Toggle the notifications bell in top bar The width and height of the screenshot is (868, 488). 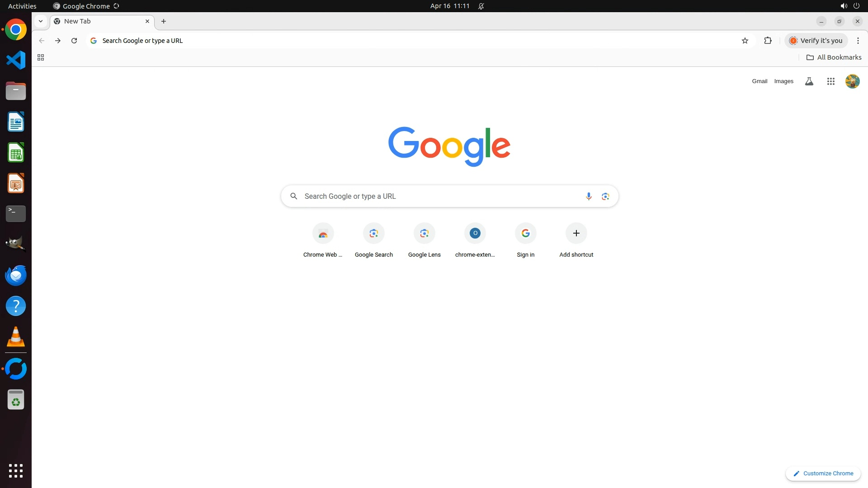(481, 6)
